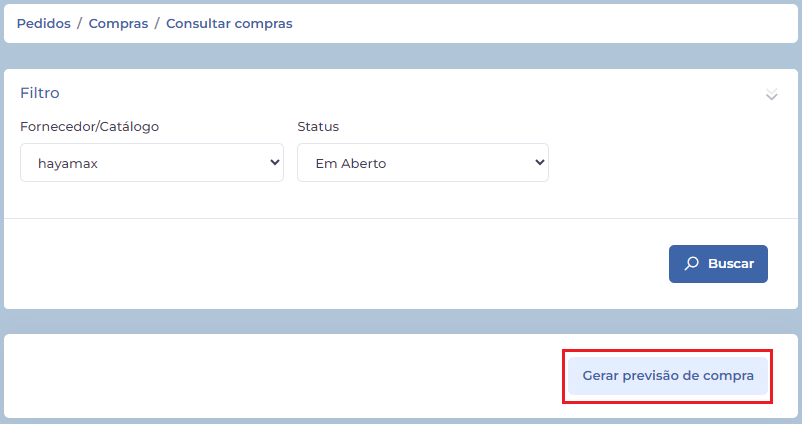This screenshot has width=802, height=424.
Task: Collapse the Filtro panel chevron
Action: [x=771, y=94]
